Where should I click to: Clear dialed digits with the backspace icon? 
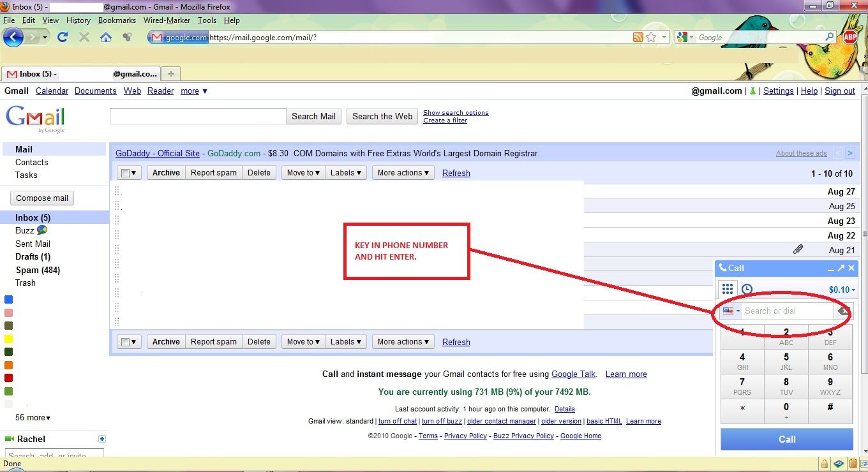click(842, 311)
